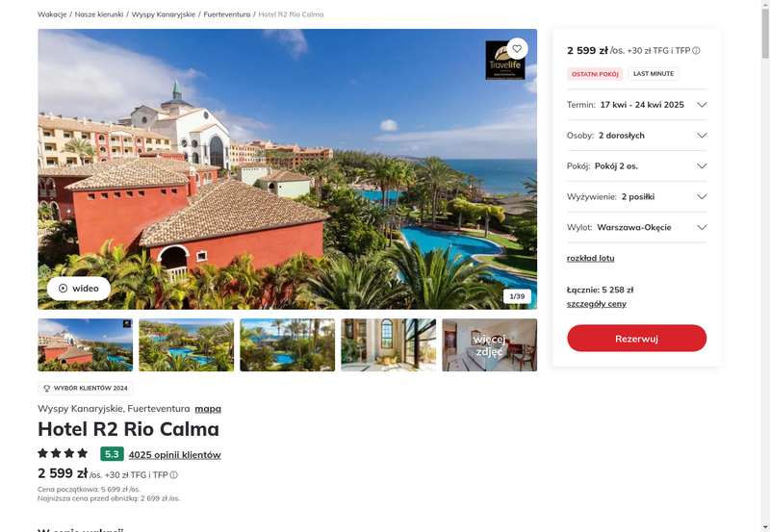
Task: Click the Travelife certification badge
Action: (504, 61)
